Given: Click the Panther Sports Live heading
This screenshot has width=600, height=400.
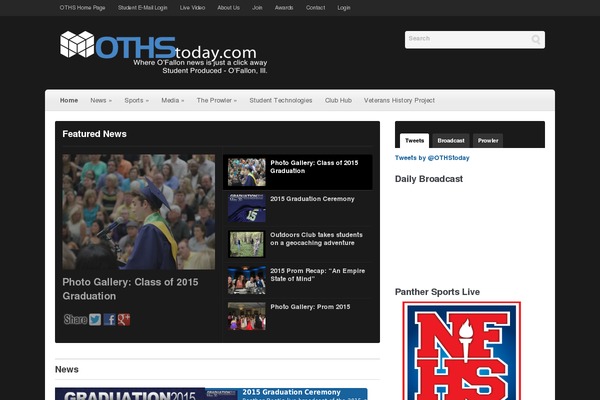Looking at the screenshot, I should coord(437,292).
